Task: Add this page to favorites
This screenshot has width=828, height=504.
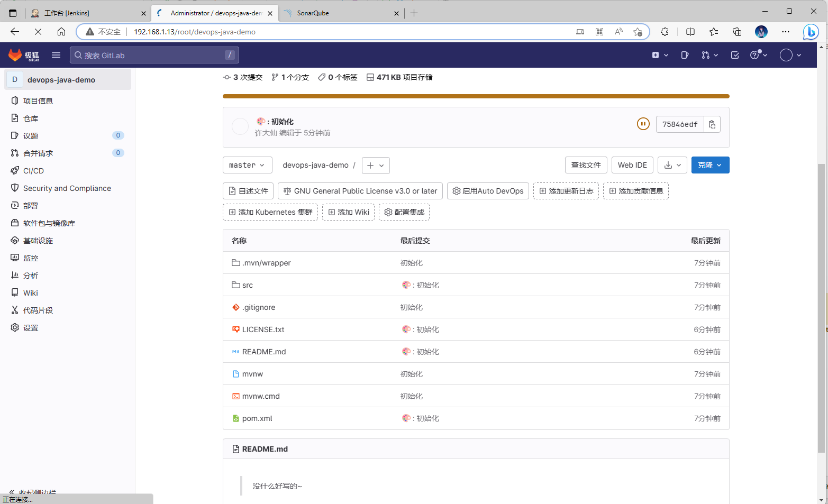Action: click(638, 32)
